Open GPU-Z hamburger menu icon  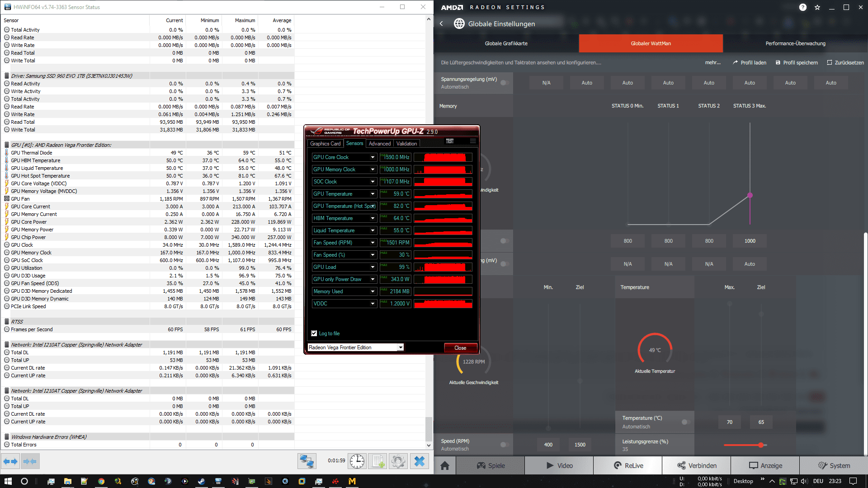(x=473, y=141)
